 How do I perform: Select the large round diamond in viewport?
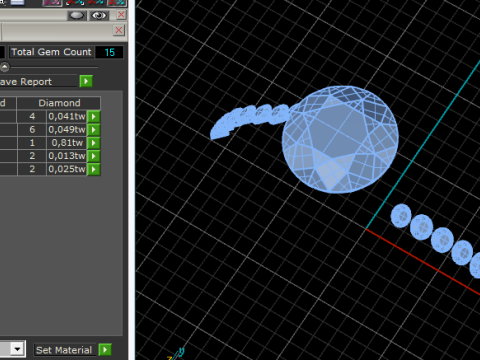[340, 139]
